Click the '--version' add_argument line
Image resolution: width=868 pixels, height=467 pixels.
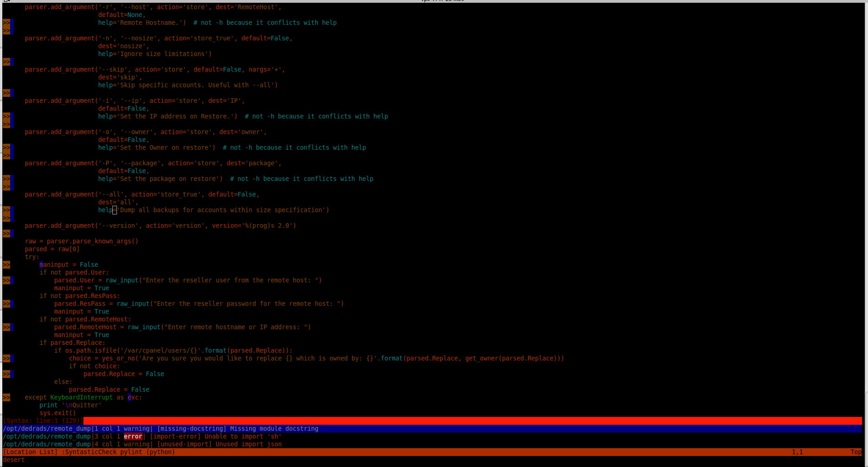click(160, 226)
